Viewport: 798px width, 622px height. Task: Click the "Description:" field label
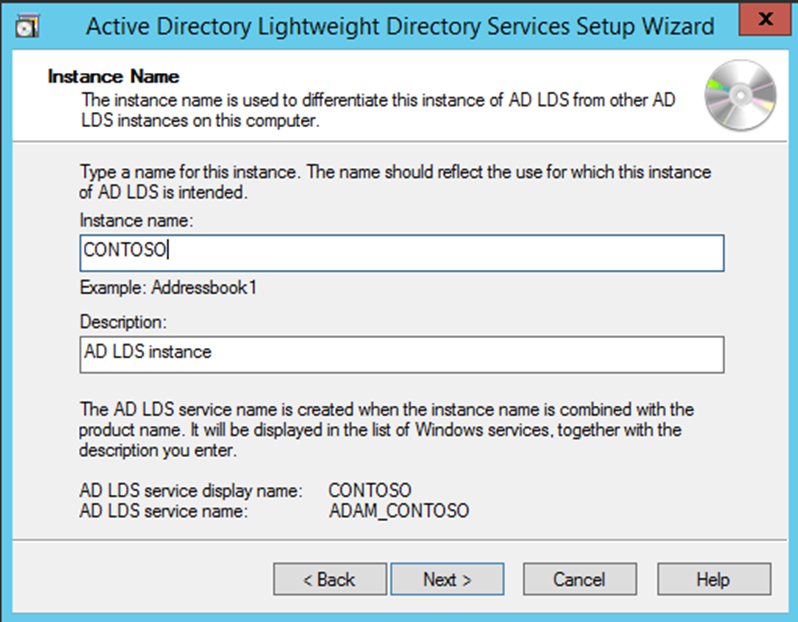point(122,321)
